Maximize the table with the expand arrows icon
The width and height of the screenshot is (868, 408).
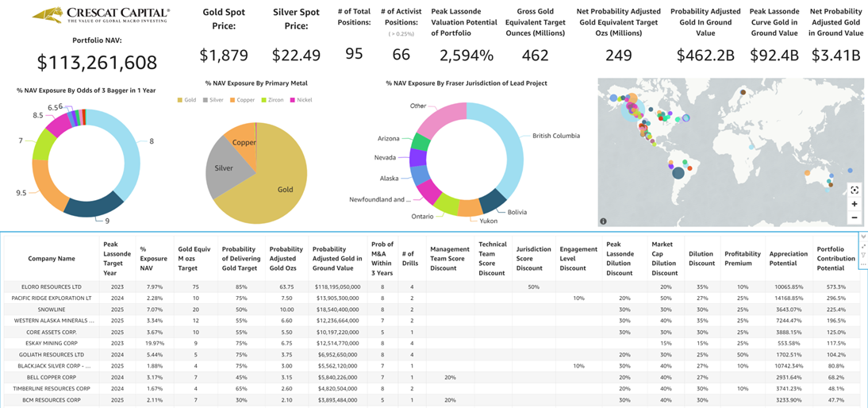(863, 246)
